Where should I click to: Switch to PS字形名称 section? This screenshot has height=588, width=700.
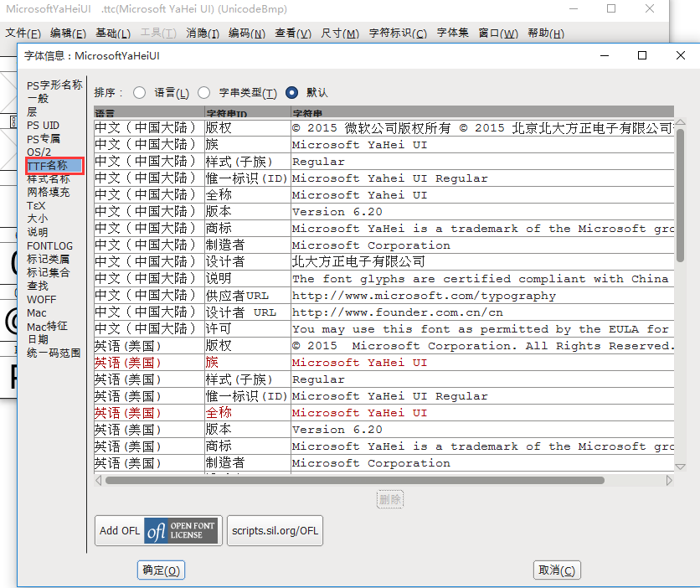tap(54, 85)
